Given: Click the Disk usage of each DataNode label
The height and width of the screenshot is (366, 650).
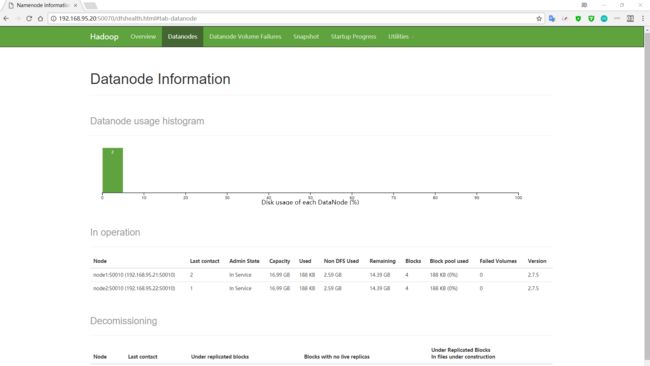Looking at the screenshot, I should (310, 202).
